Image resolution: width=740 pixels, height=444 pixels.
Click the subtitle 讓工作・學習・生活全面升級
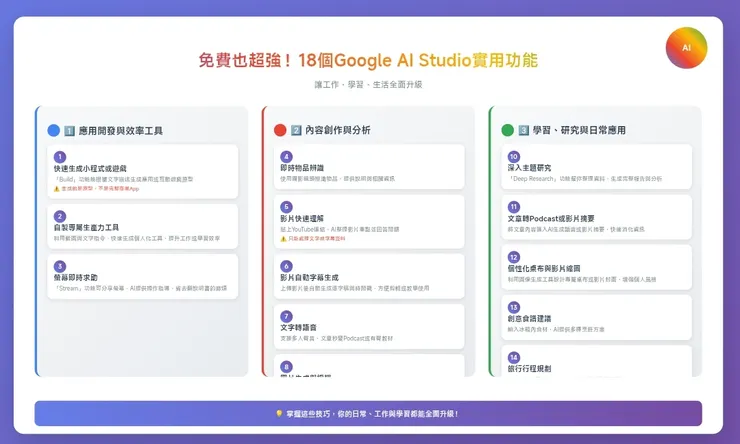[368, 84]
